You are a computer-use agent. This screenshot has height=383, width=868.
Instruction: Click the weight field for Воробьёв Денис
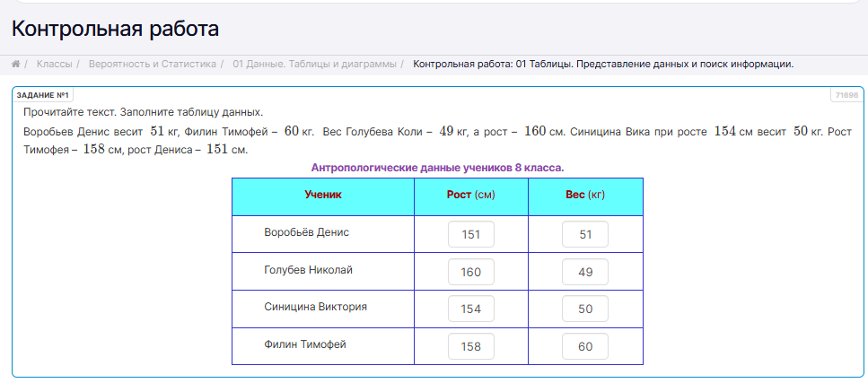pyautogui.click(x=585, y=235)
